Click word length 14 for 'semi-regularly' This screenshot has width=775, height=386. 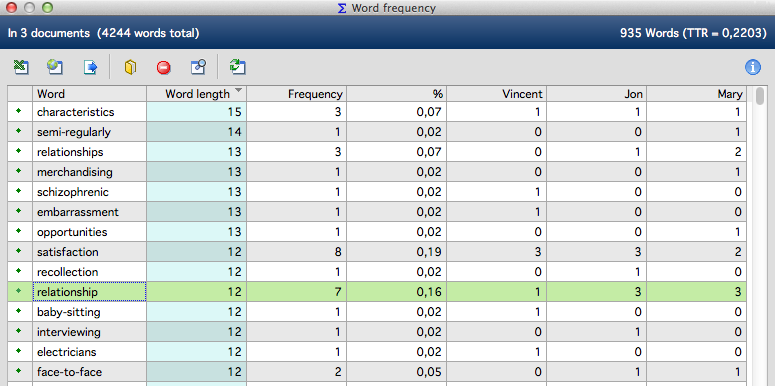pyautogui.click(x=234, y=132)
